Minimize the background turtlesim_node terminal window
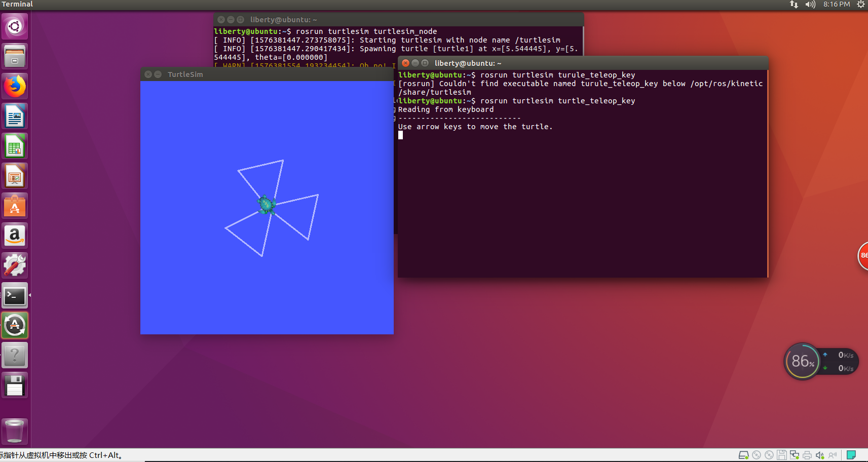868x462 pixels. pos(231,20)
